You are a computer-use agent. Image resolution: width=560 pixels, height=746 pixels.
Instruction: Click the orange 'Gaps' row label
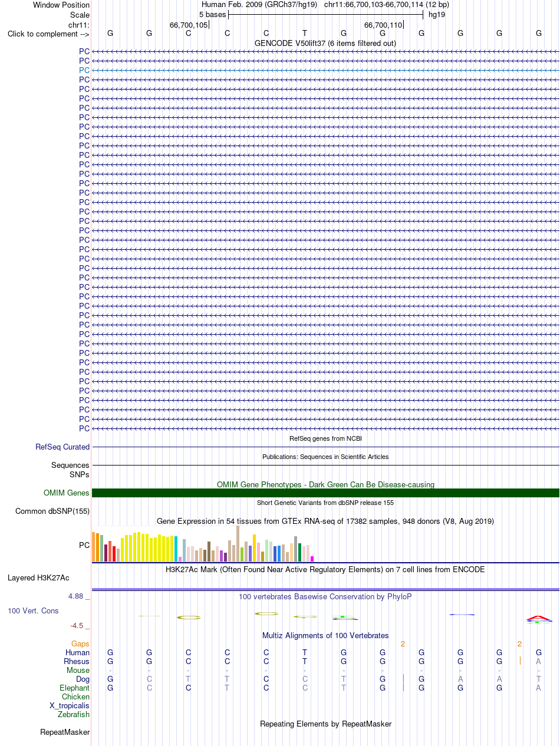(x=81, y=644)
